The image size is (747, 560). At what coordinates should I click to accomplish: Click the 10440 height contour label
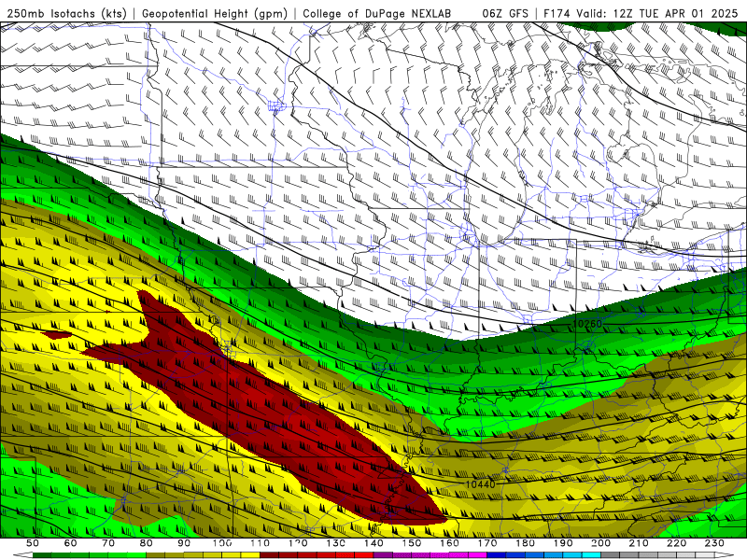[x=480, y=484]
